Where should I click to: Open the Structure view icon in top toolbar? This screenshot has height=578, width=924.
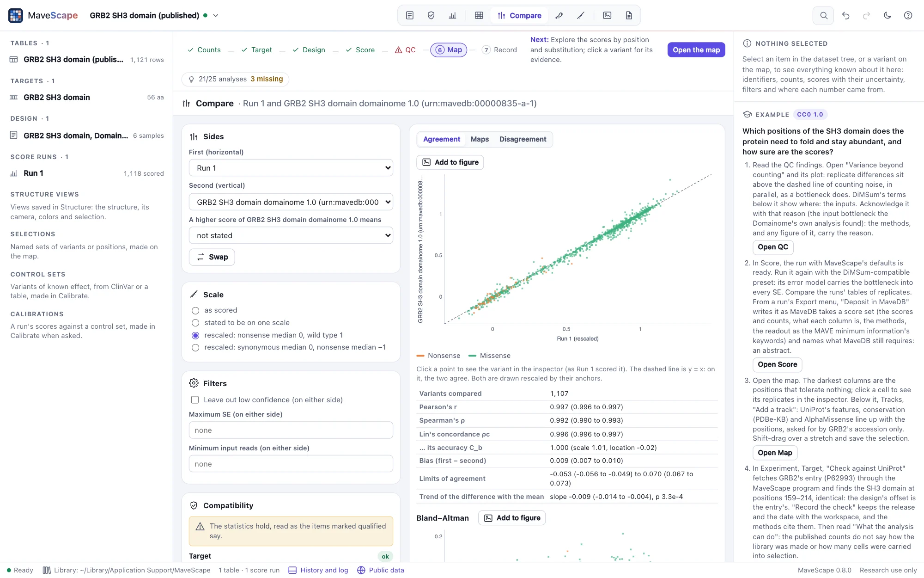559,15
